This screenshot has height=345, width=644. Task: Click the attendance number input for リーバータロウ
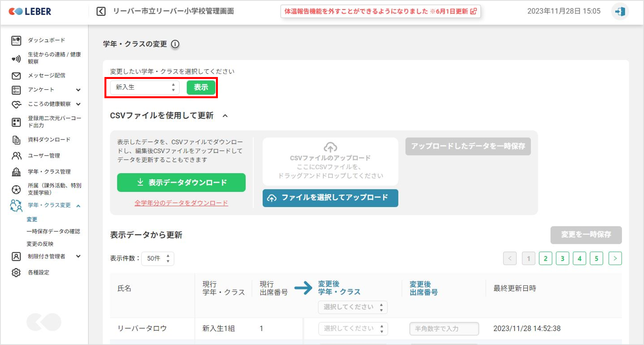click(x=444, y=329)
